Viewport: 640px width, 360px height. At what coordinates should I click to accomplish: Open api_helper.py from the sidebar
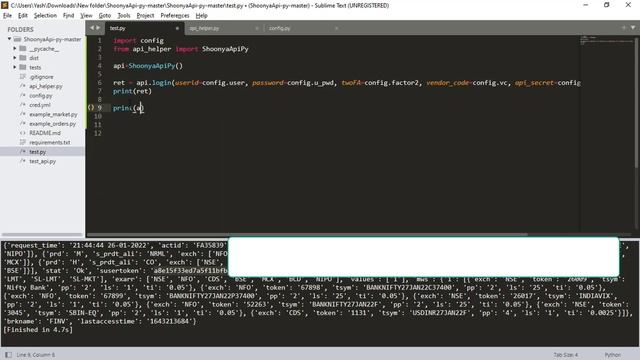click(x=46, y=86)
